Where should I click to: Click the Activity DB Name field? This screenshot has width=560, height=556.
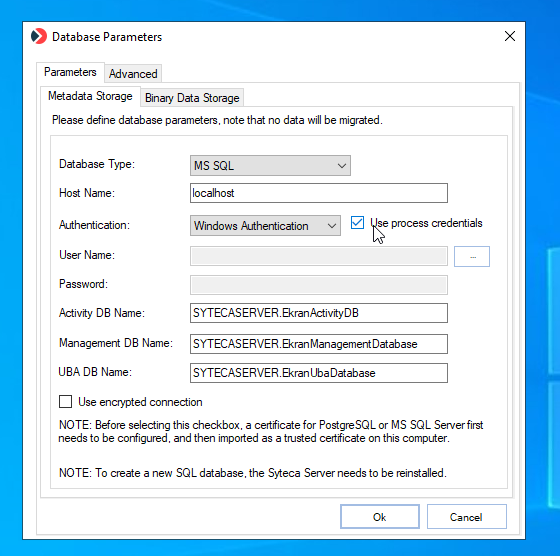pyautogui.click(x=319, y=313)
